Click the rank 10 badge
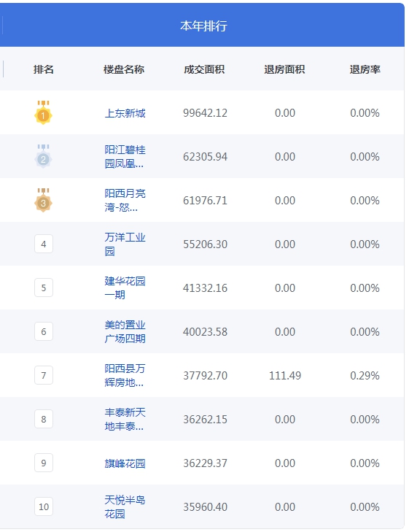409x532 pixels. [44, 506]
